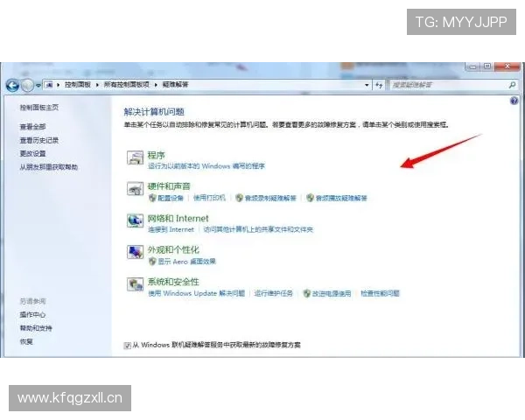The width and height of the screenshot is (525, 420).
Task: Click the 系统和安全性 category icon
Action: click(136, 284)
